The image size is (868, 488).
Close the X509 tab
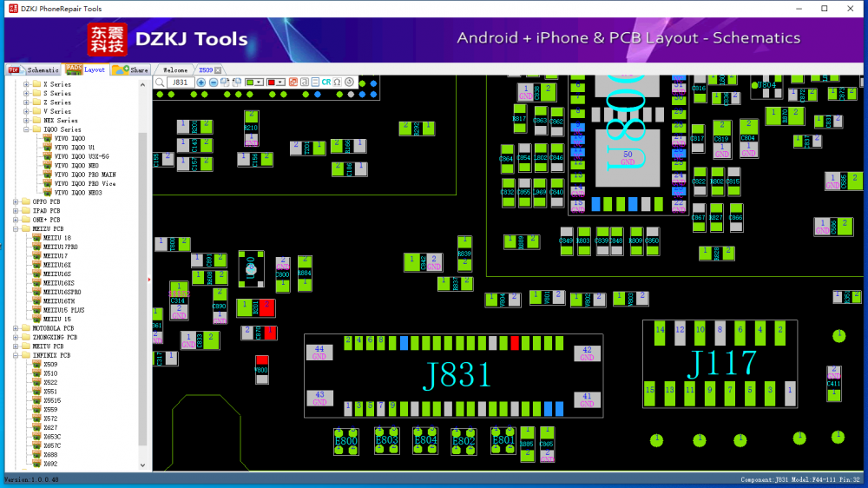pyautogui.click(x=218, y=69)
